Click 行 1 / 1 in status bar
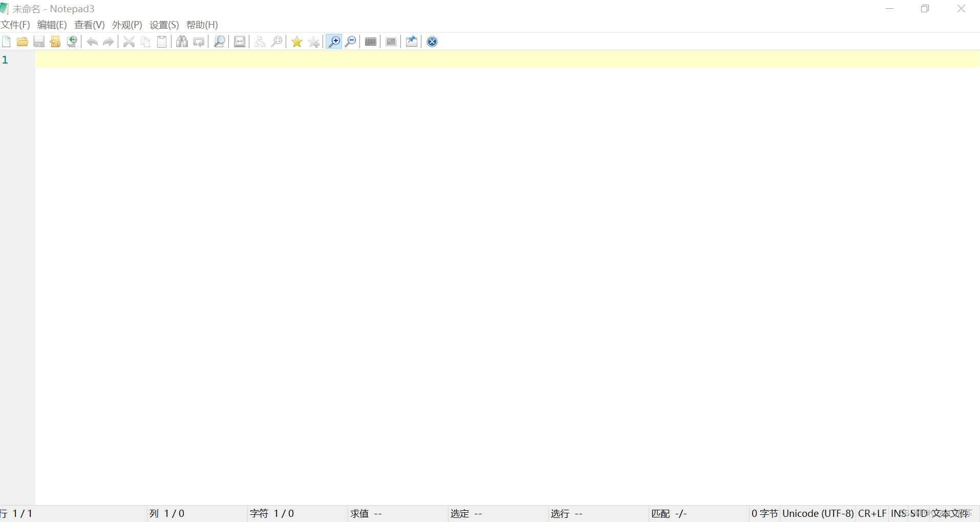Screen dimensions: 980x522 (16, 513)
